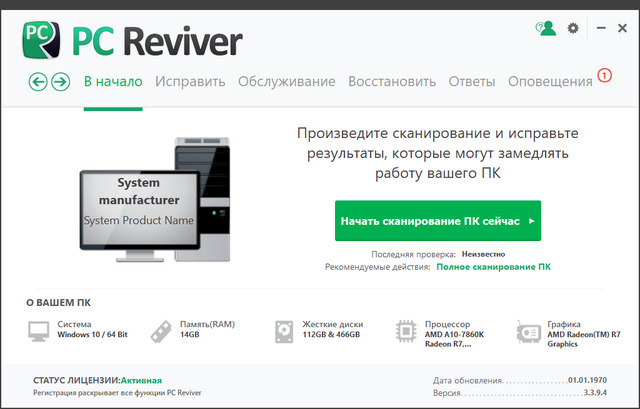This screenshot has height=409, width=640.
Task: Select the 'В начало' tab
Action: [113, 82]
